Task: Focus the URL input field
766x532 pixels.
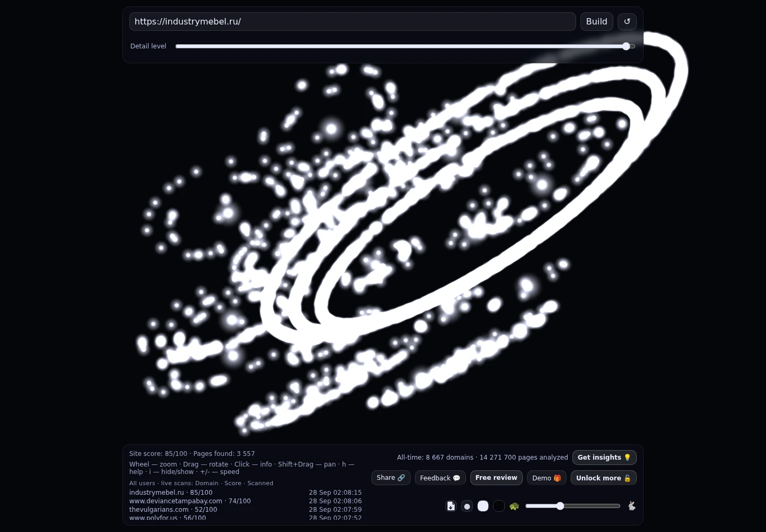Action: point(352,21)
